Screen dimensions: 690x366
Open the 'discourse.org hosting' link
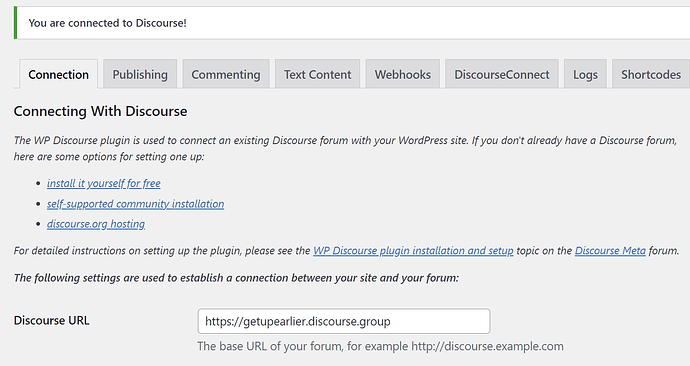tap(96, 224)
